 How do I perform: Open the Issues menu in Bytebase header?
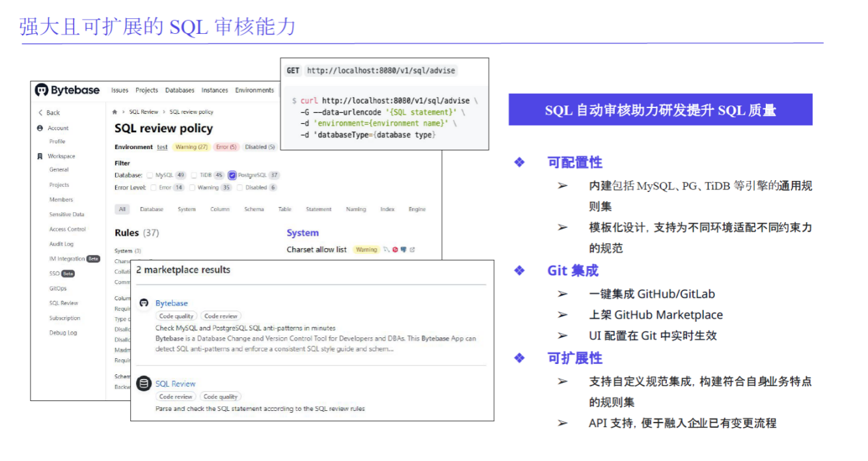(x=120, y=91)
